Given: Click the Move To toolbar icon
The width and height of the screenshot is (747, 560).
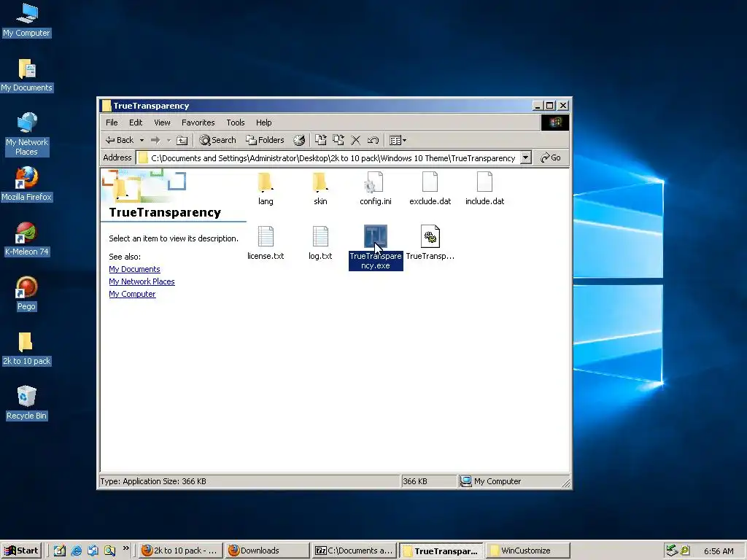Looking at the screenshot, I should pos(321,140).
